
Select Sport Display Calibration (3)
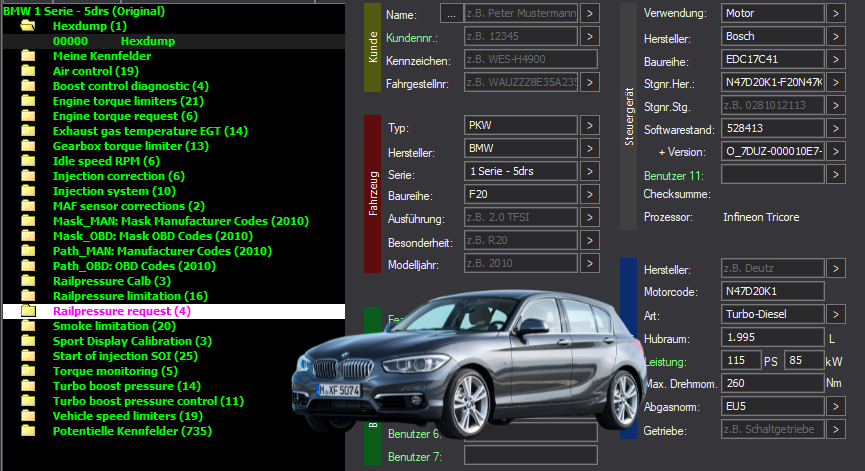click(x=132, y=341)
